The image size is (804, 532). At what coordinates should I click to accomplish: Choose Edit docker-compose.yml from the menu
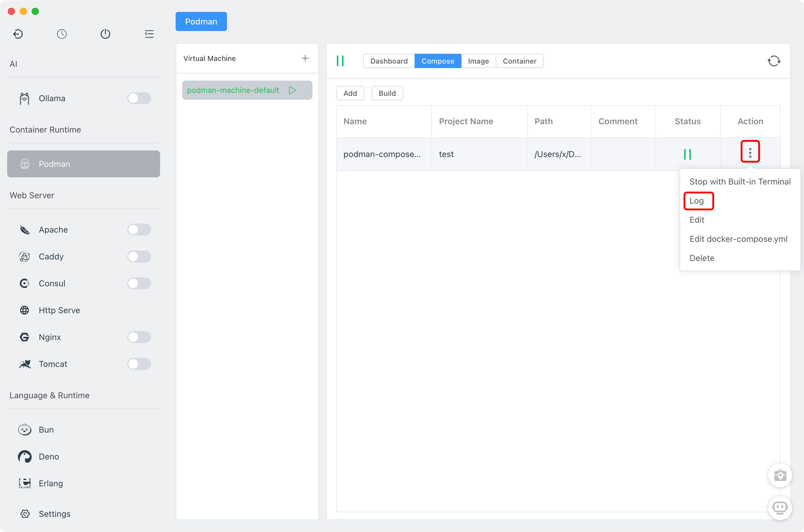[738, 239]
